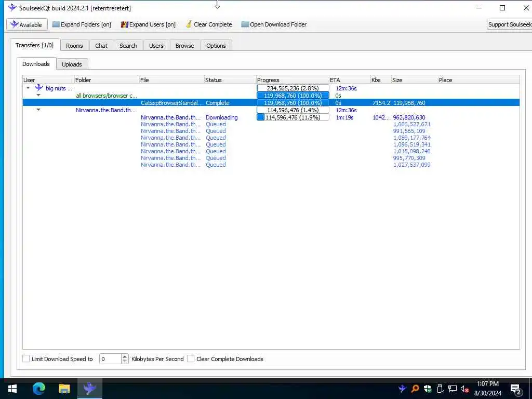532x399 pixels.
Task: Increase speed limit with spinner up arrow
Action: [125, 356]
